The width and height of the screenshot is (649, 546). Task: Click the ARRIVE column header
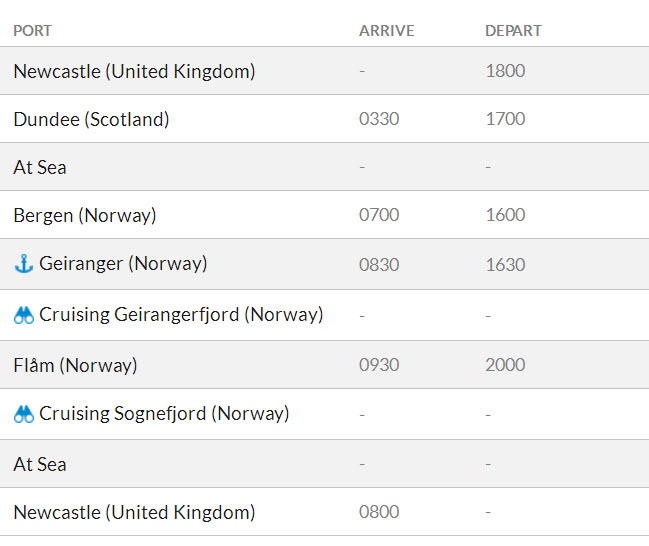386,31
